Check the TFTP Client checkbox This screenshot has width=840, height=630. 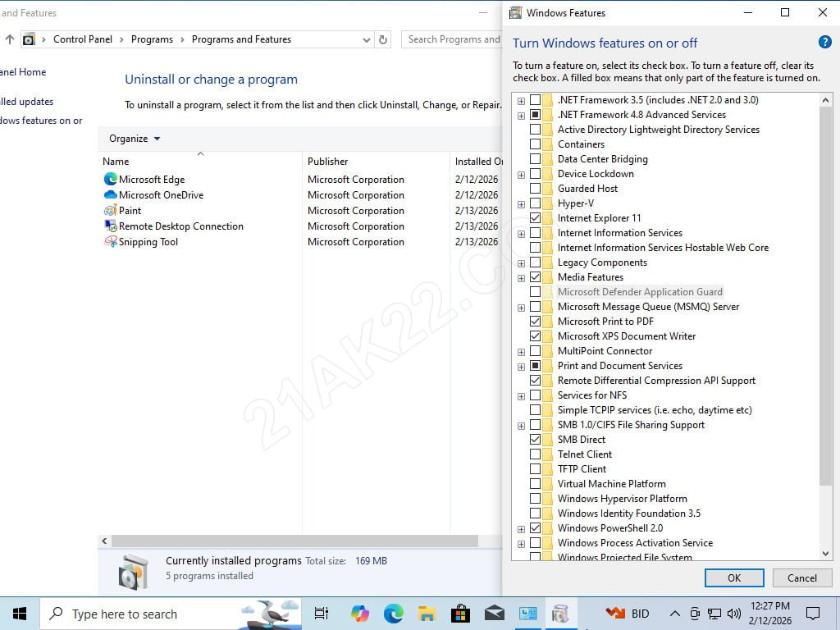[x=535, y=468]
